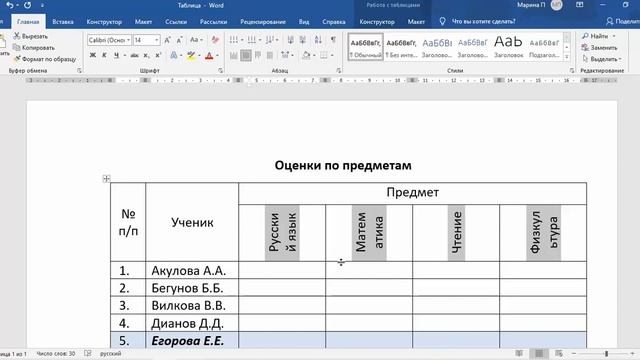Click Replace (Заменить) in the Editing group
This screenshot has height=360, width=640.
point(599,48)
